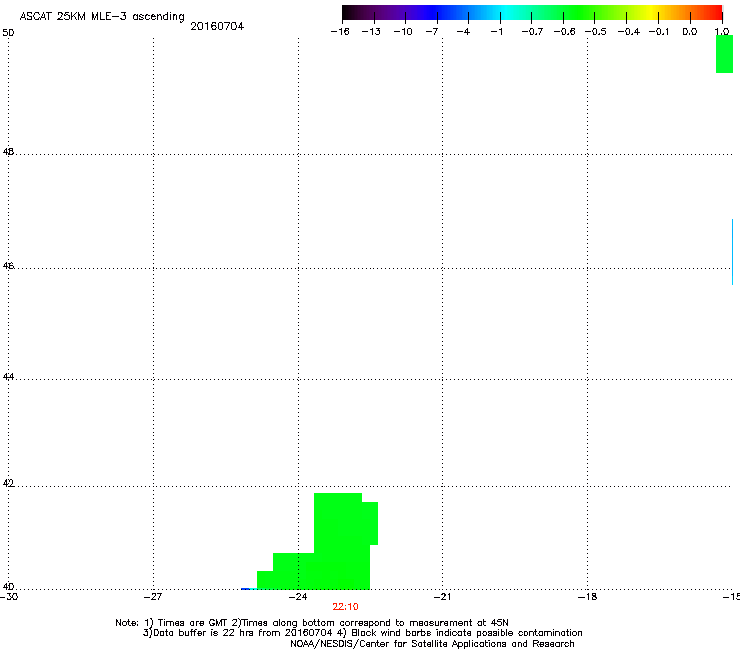Click the -24 longitude axis label

(298, 597)
